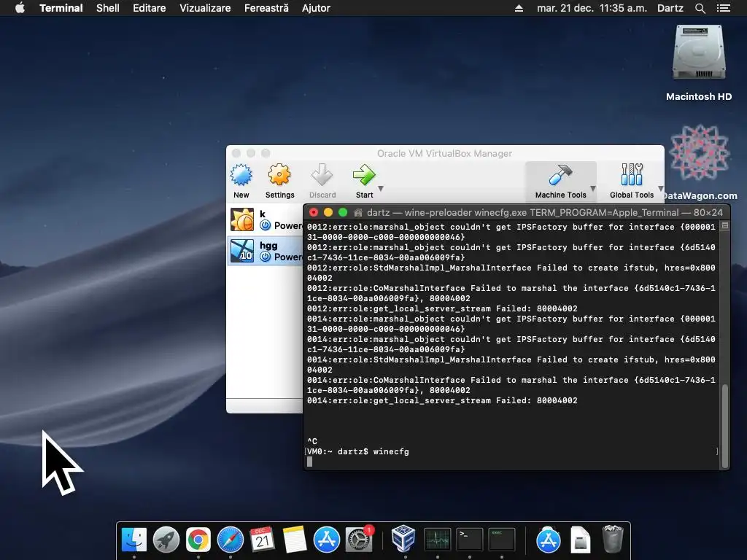Screen dimensions: 747x560
Task: Open Launchpad rocket in the Dock
Action: tap(166, 540)
